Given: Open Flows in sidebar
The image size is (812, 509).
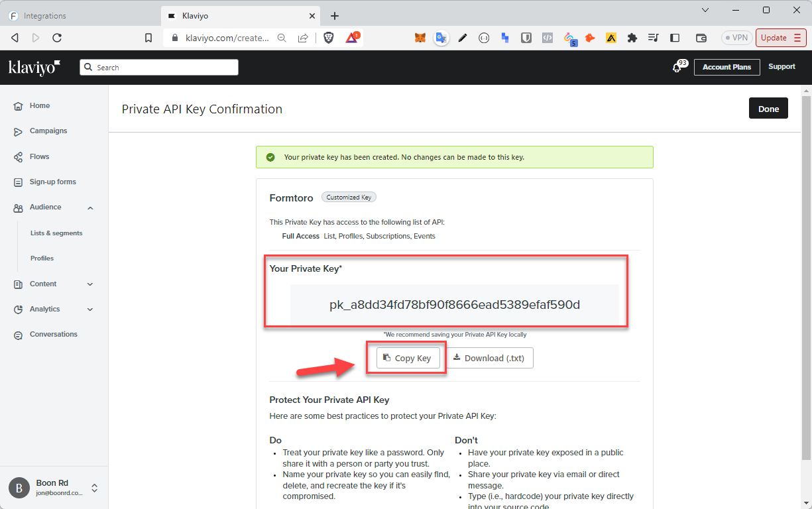Looking at the screenshot, I should coord(39,156).
